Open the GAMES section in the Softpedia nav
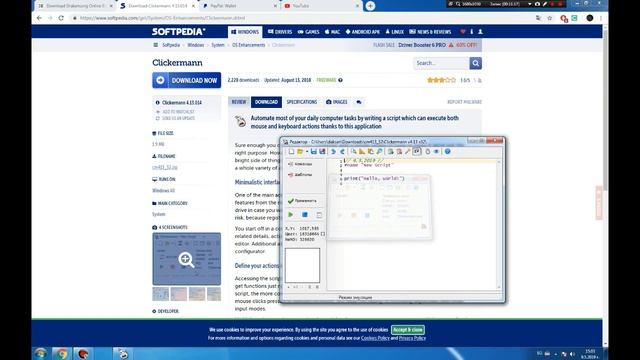Image resolution: width=640 pixels, height=360 pixels. [x=309, y=32]
